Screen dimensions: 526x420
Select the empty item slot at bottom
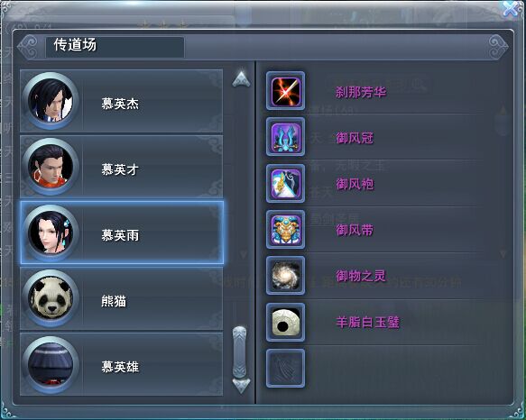pyautogui.click(x=285, y=368)
